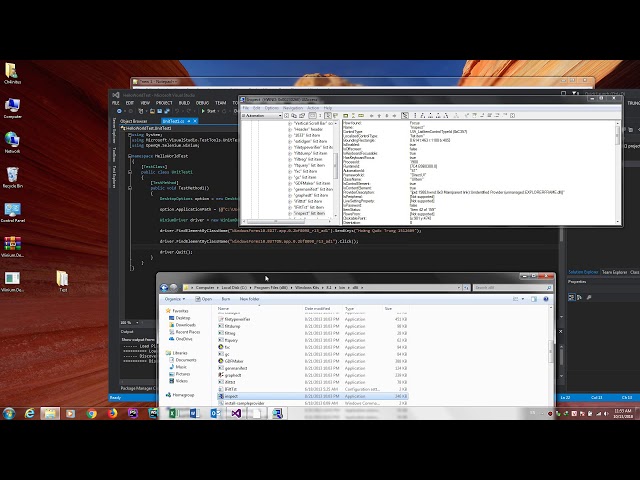640x480 pixels.
Task: Click the Explorer file list vertical scrollbar
Action: 551,352
